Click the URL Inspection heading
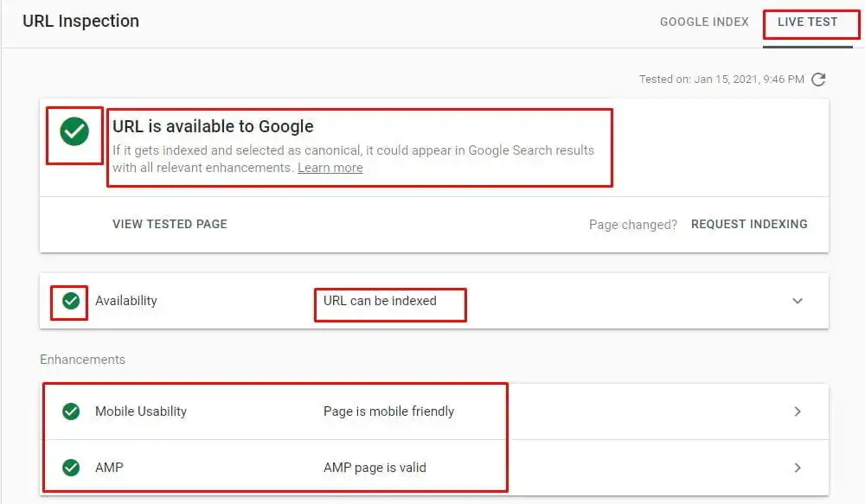The height and width of the screenshot is (504, 865). (80, 21)
